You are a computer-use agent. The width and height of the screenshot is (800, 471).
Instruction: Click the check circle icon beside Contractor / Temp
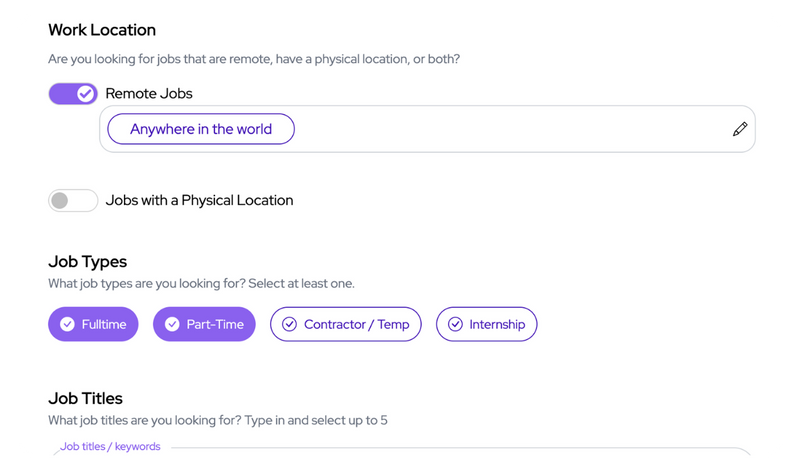pos(289,324)
